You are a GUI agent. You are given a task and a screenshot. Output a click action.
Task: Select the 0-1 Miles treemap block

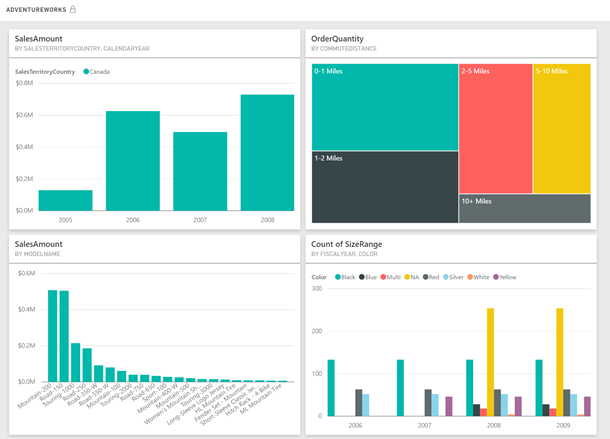(x=385, y=107)
